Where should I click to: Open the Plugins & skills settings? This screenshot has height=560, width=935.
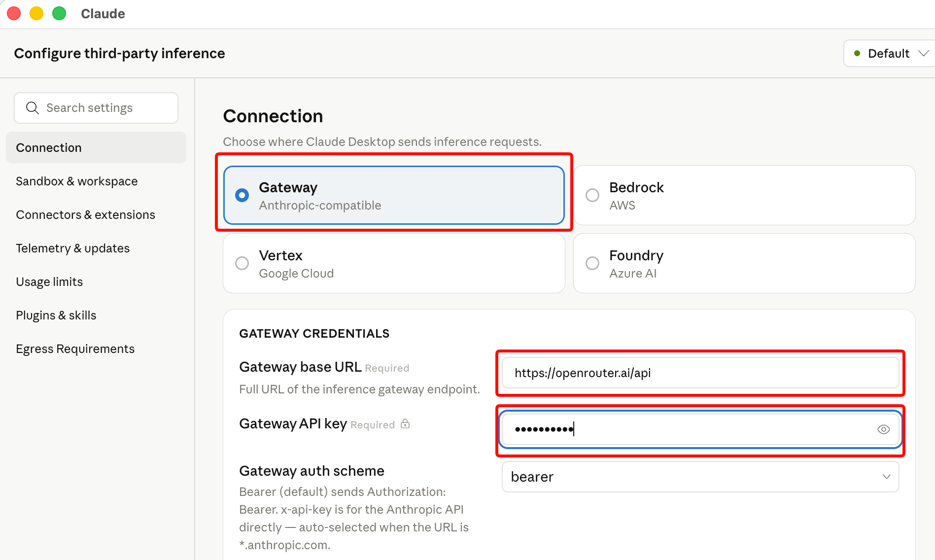[56, 315]
